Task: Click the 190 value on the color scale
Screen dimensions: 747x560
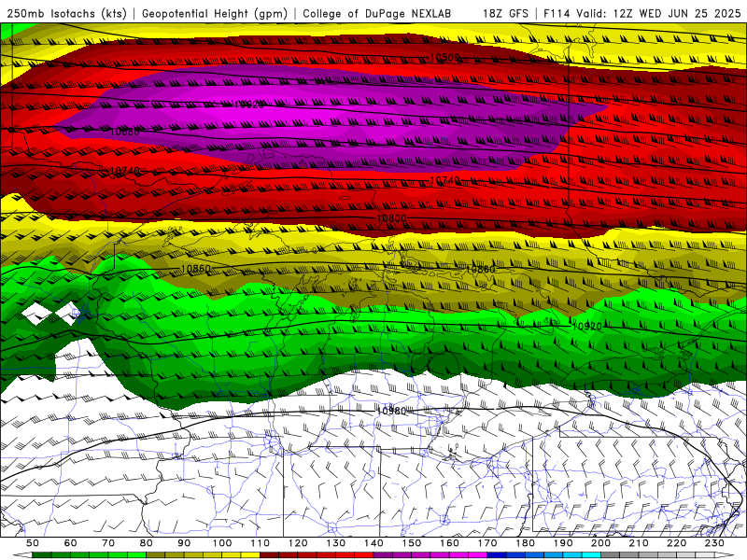Action: (x=563, y=543)
